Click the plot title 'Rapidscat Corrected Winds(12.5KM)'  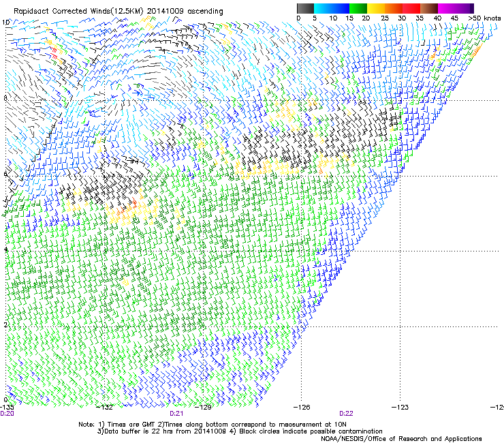coord(78,12)
